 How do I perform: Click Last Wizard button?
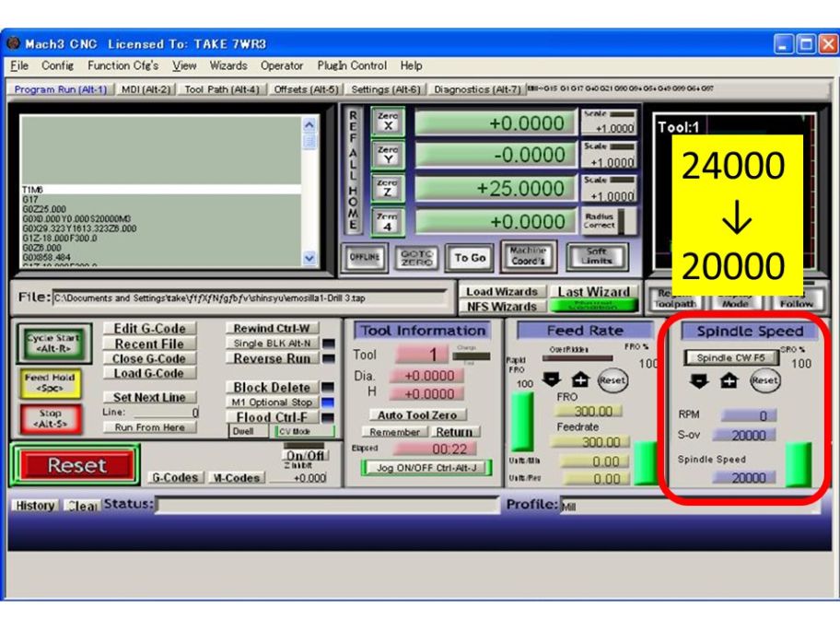coord(593,291)
